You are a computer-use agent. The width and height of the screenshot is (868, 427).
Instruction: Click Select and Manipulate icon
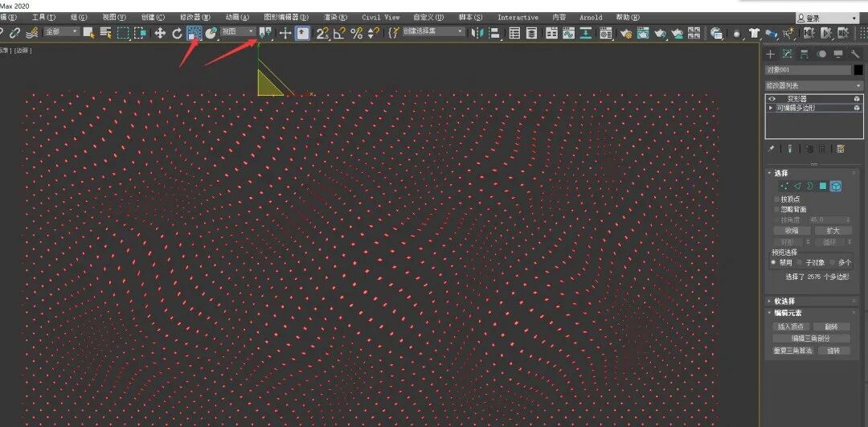(x=285, y=33)
